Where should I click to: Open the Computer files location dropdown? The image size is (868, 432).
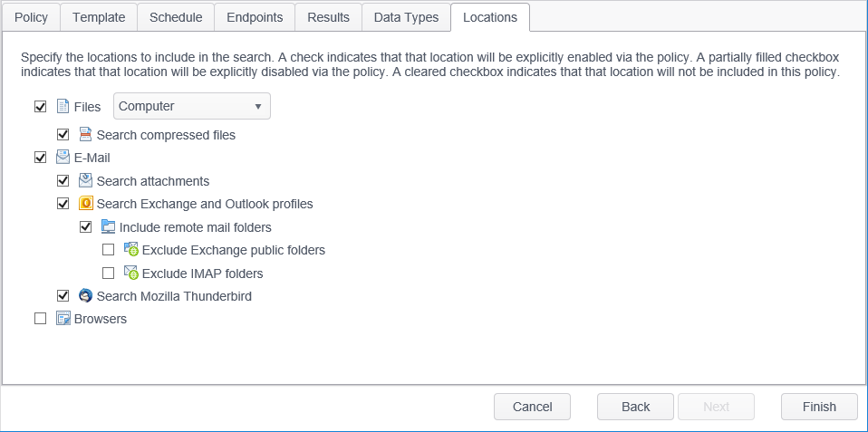(191, 107)
